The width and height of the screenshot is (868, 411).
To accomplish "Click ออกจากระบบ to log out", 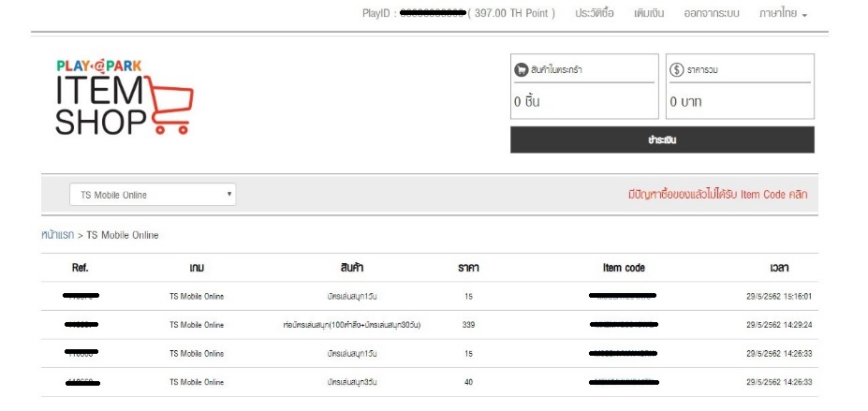I will [712, 14].
